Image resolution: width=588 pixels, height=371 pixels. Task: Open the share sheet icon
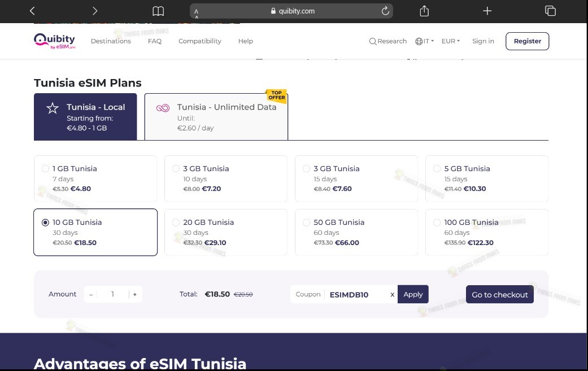424,11
